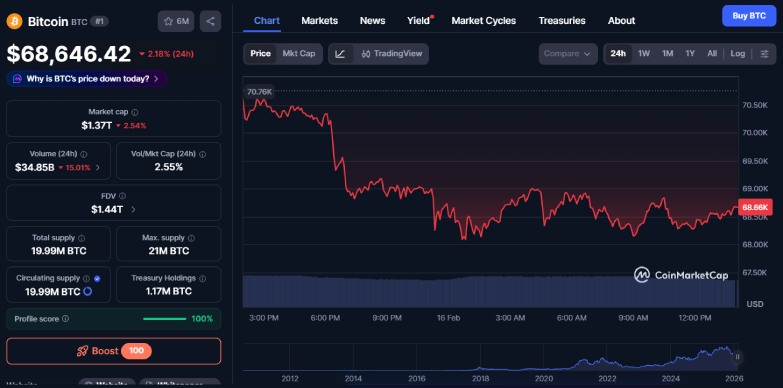The height and width of the screenshot is (388, 783).
Task: Click Treasury Holdings info icon
Action: [x=202, y=278]
